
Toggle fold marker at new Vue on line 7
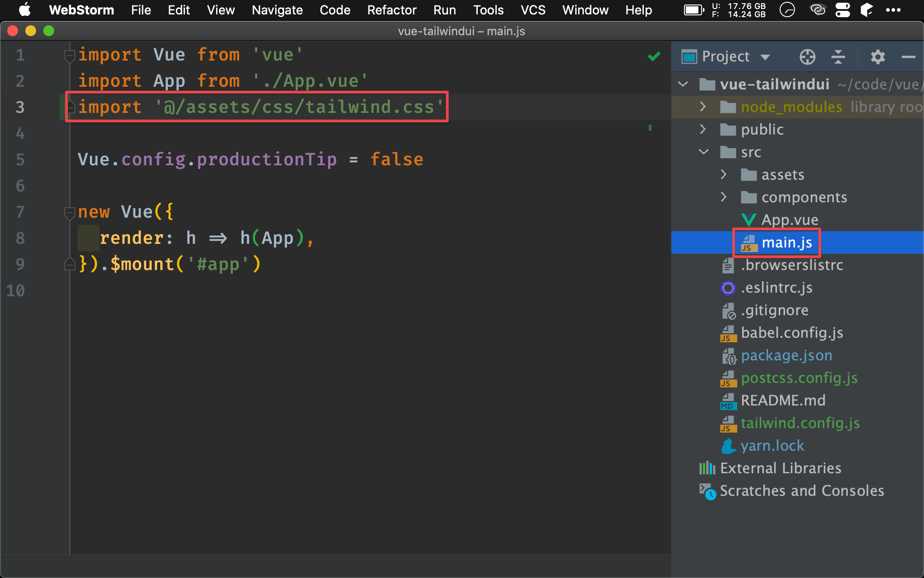click(x=69, y=213)
